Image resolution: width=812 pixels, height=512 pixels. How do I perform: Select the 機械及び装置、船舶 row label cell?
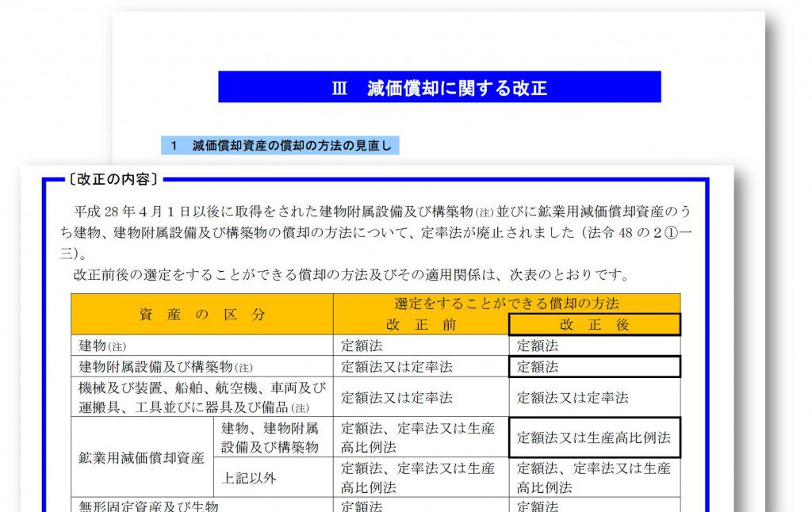tap(202, 397)
